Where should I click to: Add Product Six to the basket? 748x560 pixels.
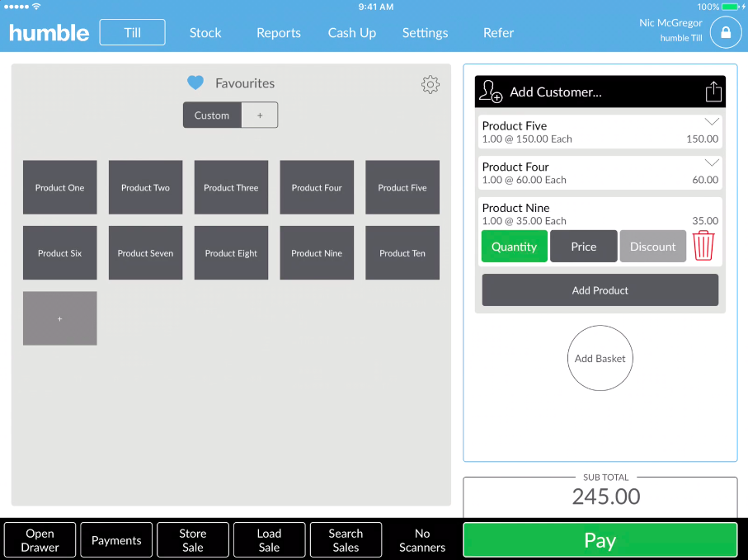click(x=59, y=253)
